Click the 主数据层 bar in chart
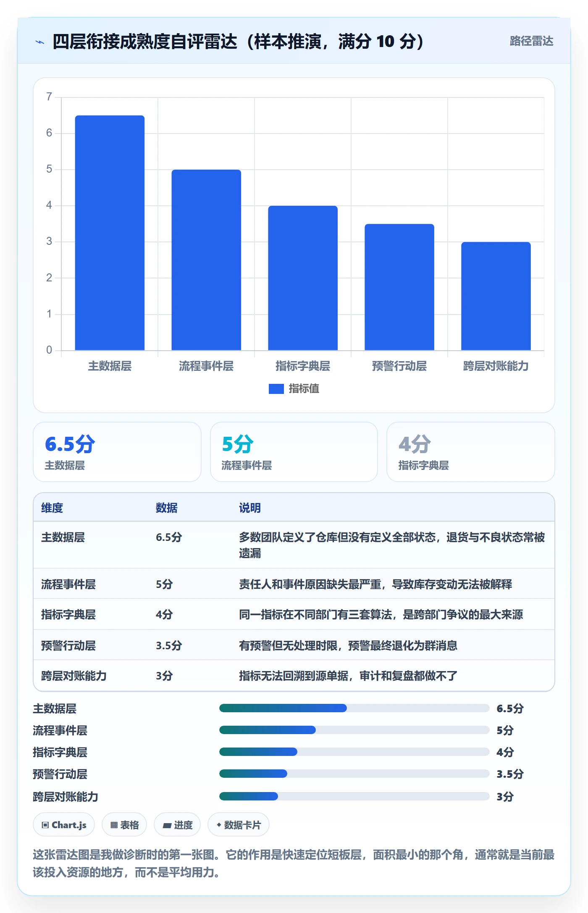The width and height of the screenshot is (588, 913). click(x=110, y=233)
